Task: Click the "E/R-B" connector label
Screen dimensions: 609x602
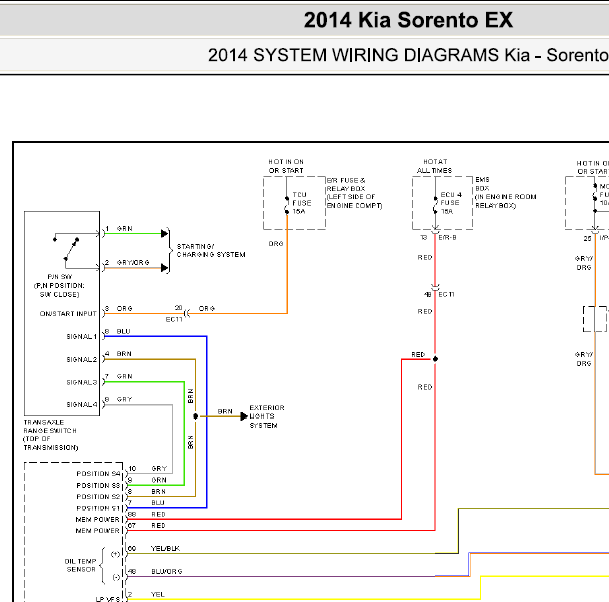Action: click(447, 237)
